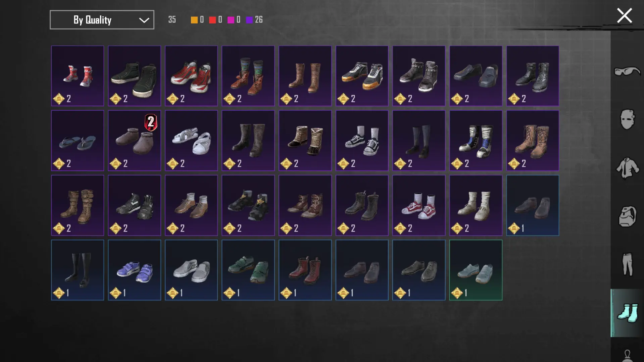Open the glasses category in sidebar
This screenshot has width=644, height=362.
[627, 71]
